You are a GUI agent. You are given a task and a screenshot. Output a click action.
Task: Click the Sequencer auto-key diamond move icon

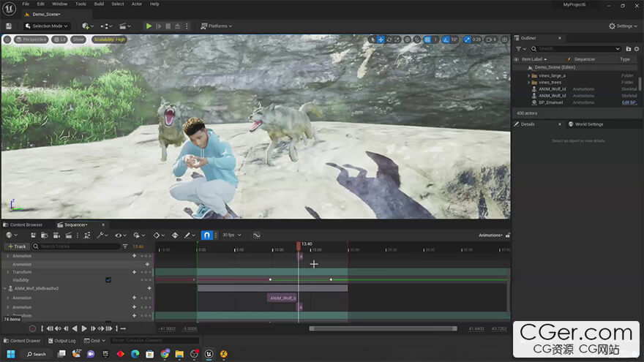click(175, 235)
